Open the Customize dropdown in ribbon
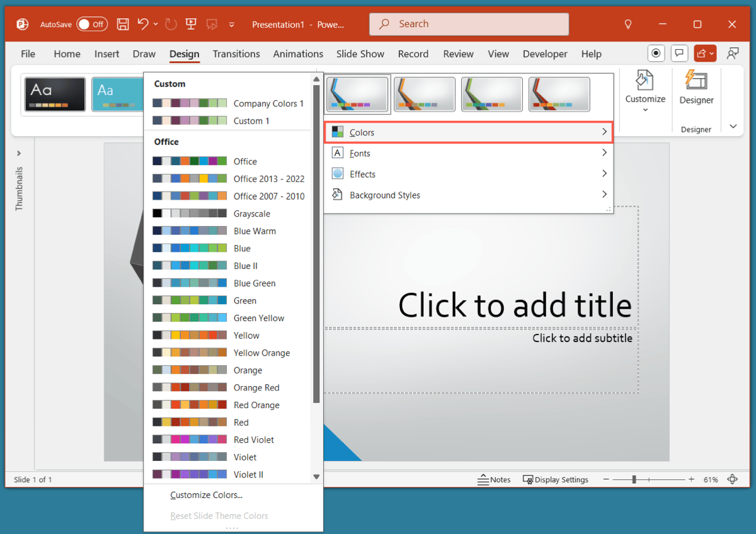Image resolution: width=756 pixels, height=534 pixels. click(x=645, y=93)
